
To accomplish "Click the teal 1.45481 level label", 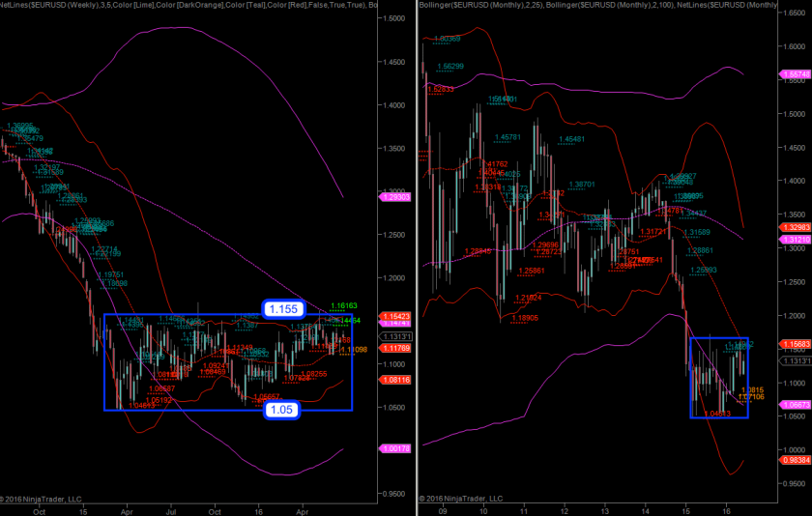I will 571,139.
